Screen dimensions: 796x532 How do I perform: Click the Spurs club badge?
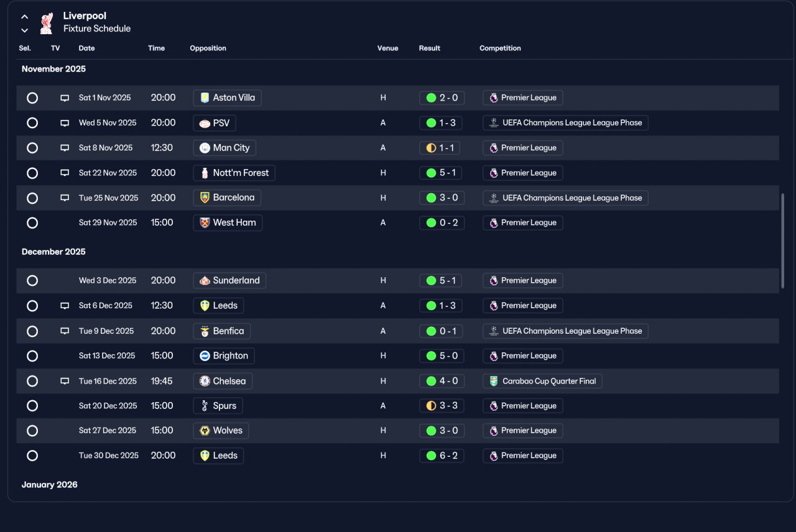(205, 406)
